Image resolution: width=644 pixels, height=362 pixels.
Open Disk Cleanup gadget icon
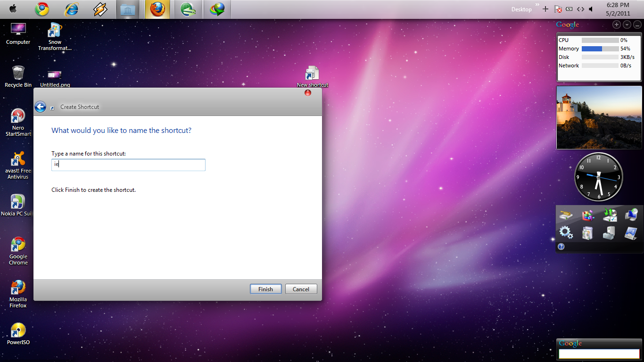pyautogui.click(x=566, y=215)
